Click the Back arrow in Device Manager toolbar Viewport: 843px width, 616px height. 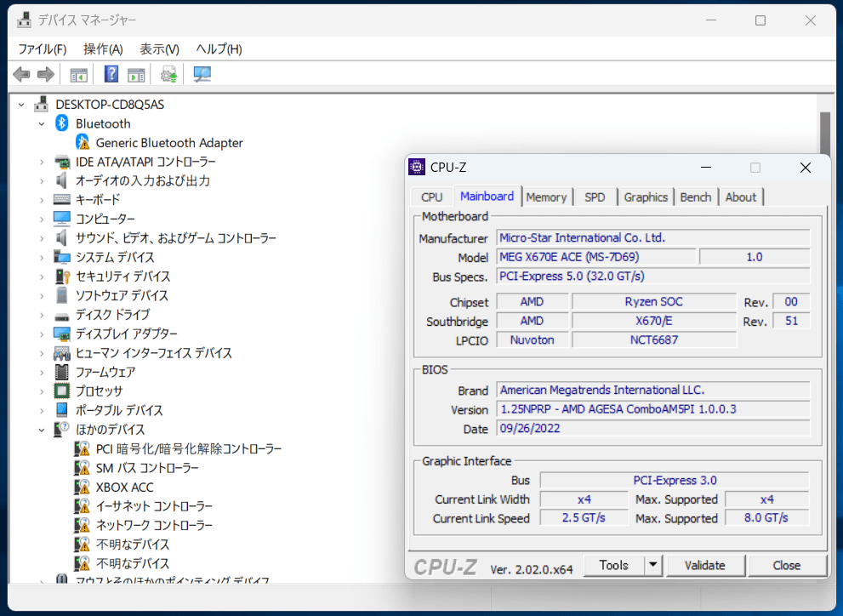click(x=21, y=74)
